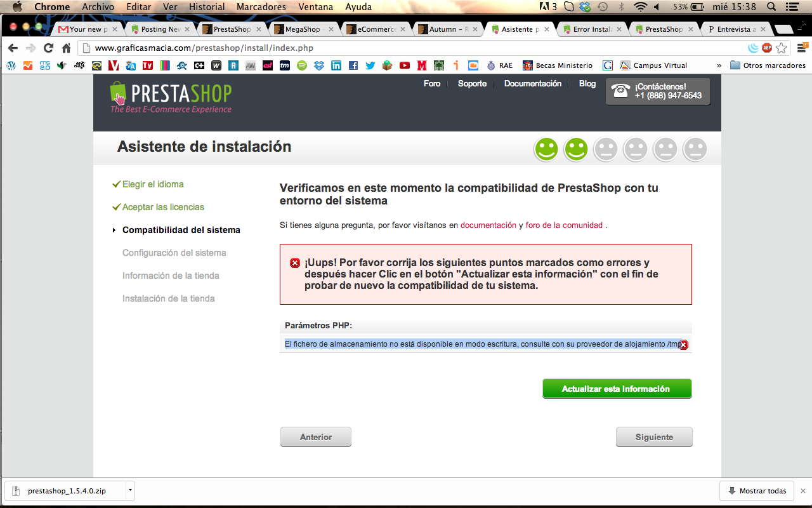Bookmark this page with the star icon
The height and width of the screenshot is (508, 812).
[782, 48]
